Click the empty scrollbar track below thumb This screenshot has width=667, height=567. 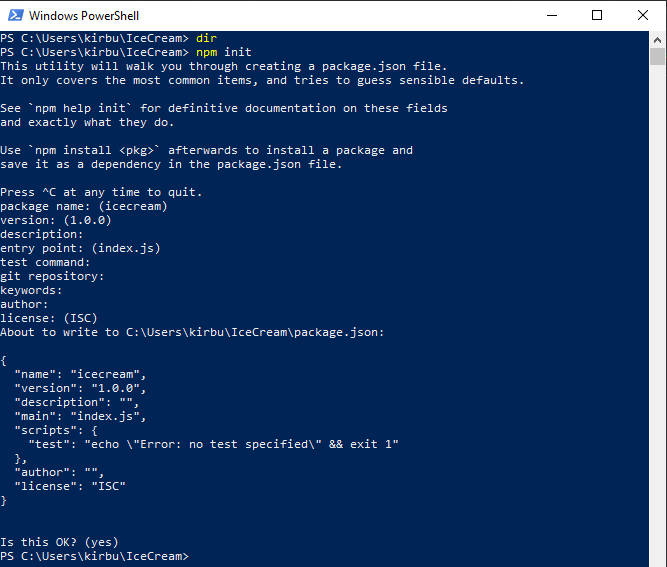(657, 315)
